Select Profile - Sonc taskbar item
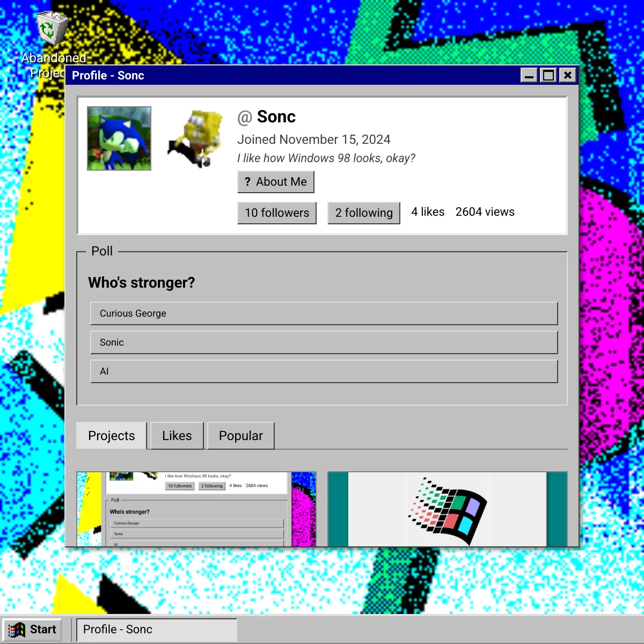The height and width of the screenshot is (644, 644). (x=157, y=630)
